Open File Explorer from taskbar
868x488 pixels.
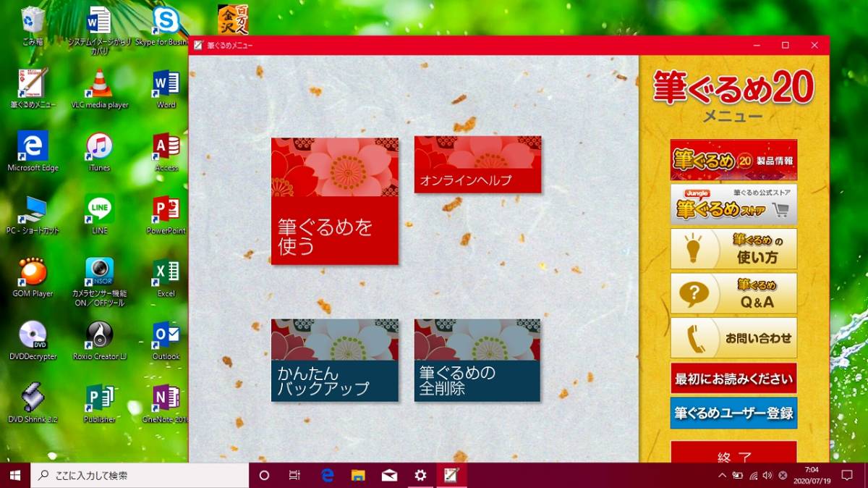[358, 475]
